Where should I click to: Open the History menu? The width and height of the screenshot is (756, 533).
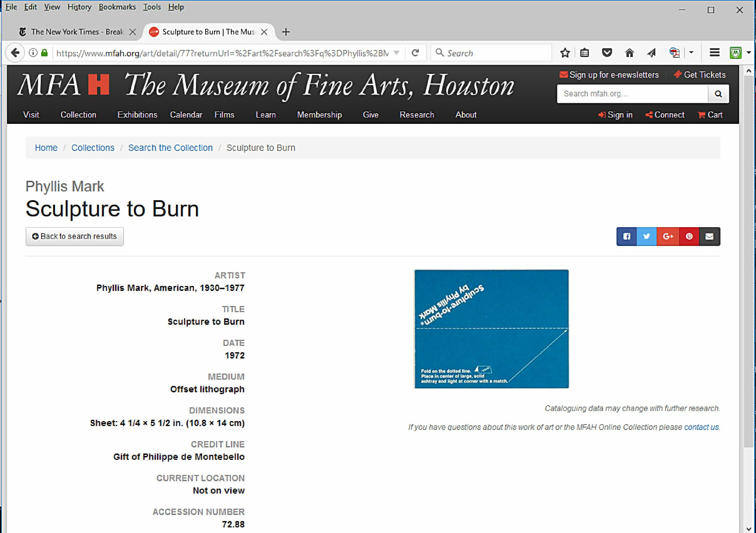(x=79, y=7)
